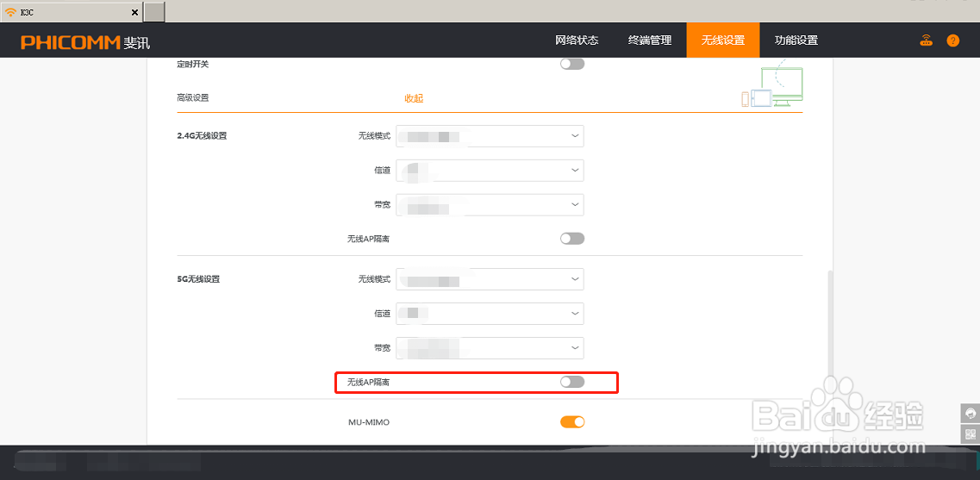Click the page vertical scrollbar
This screenshot has height=480, width=980.
pyautogui.click(x=831, y=345)
